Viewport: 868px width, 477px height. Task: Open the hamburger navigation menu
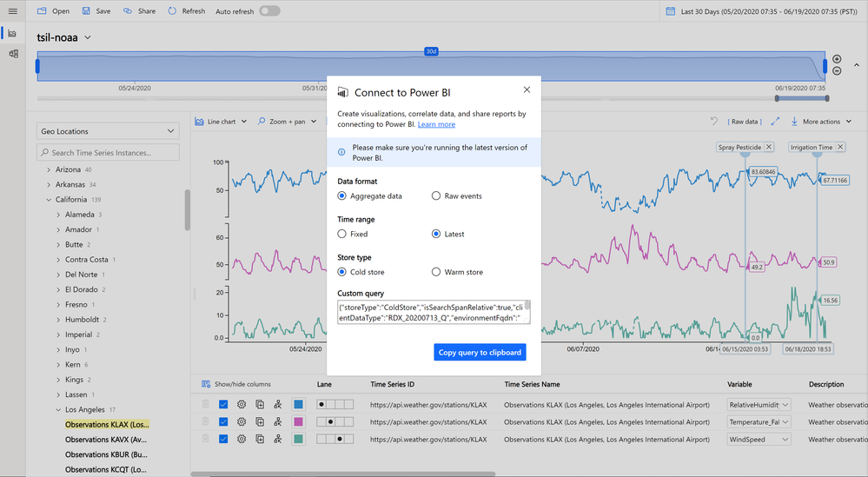coord(13,11)
